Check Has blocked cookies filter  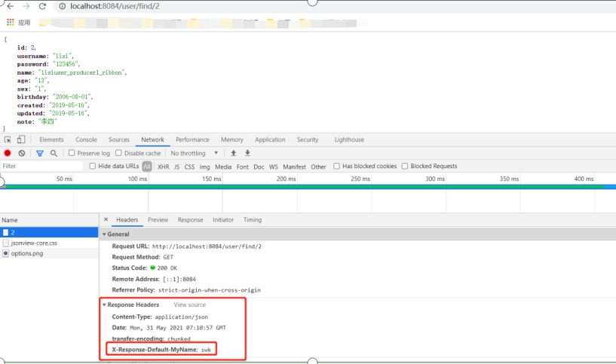coord(337,166)
